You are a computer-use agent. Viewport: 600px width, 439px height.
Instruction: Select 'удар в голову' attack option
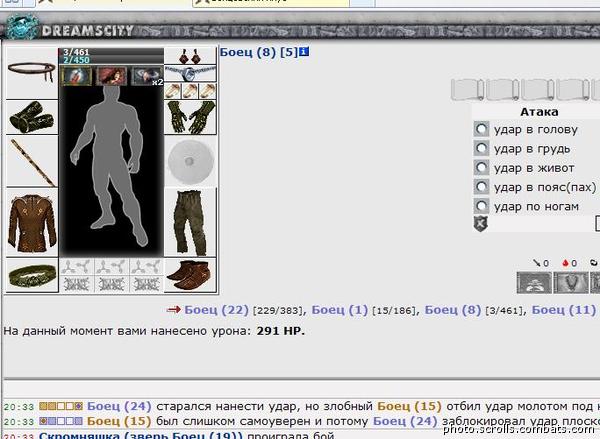pos(481,129)
